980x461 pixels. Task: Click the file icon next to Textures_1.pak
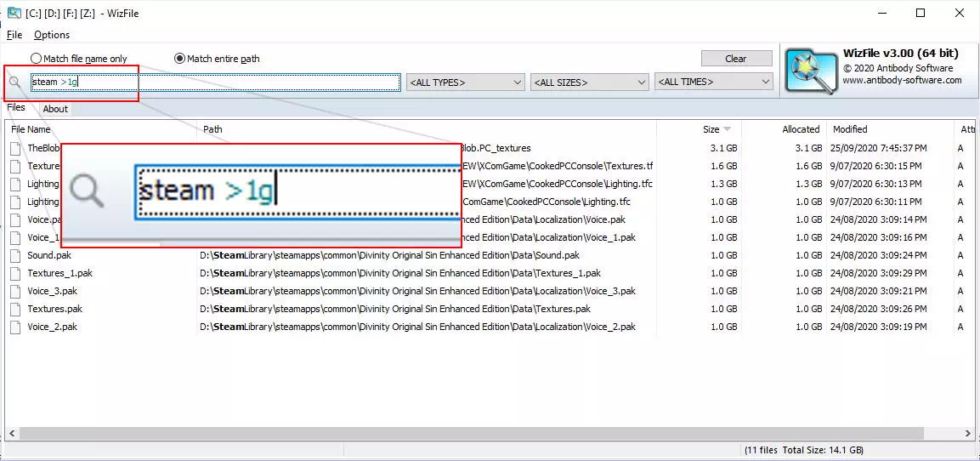[15, 273]
